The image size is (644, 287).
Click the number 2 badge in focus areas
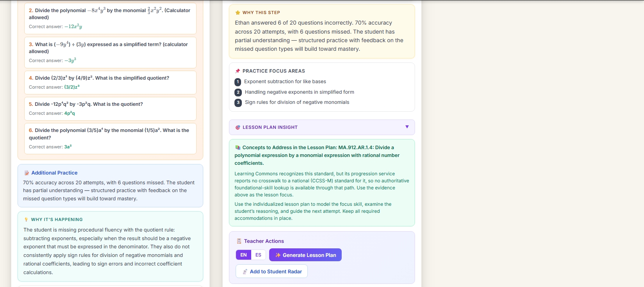click(238, 92)
